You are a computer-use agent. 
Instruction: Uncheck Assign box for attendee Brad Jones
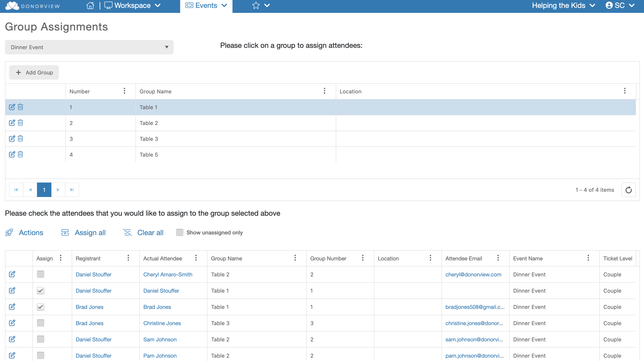[41, 307]
